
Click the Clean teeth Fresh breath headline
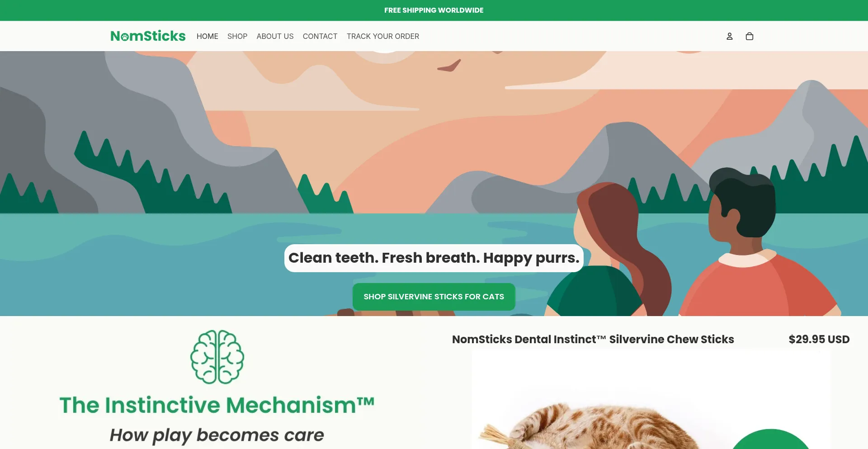[x=434, y=258]
